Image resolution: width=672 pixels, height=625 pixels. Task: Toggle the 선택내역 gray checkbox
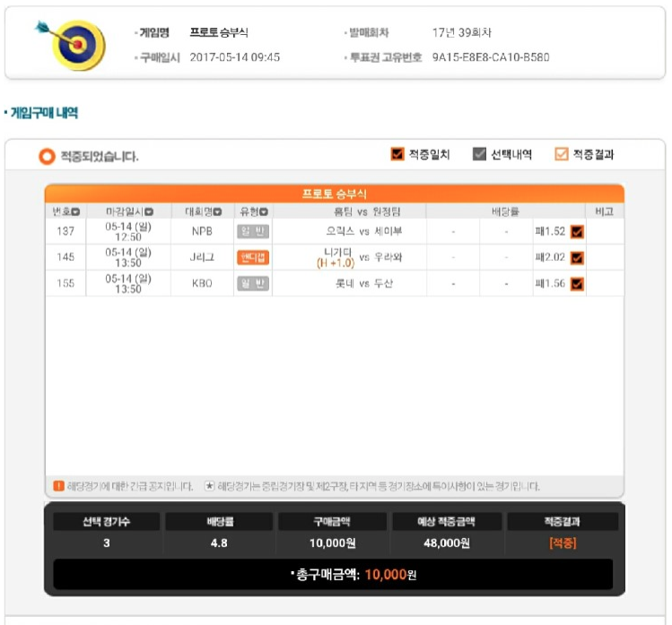(479, 154)
